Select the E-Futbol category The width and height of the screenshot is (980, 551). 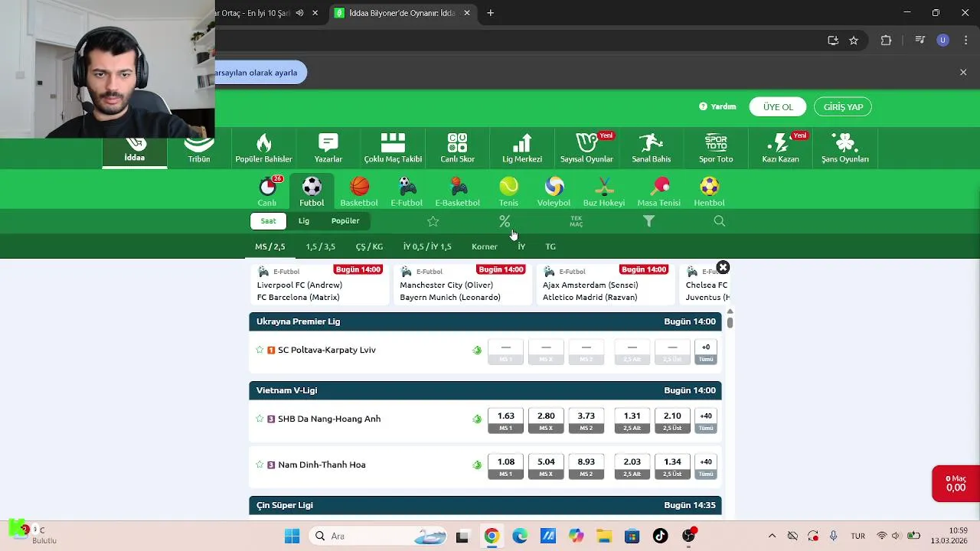pos(407,191)
